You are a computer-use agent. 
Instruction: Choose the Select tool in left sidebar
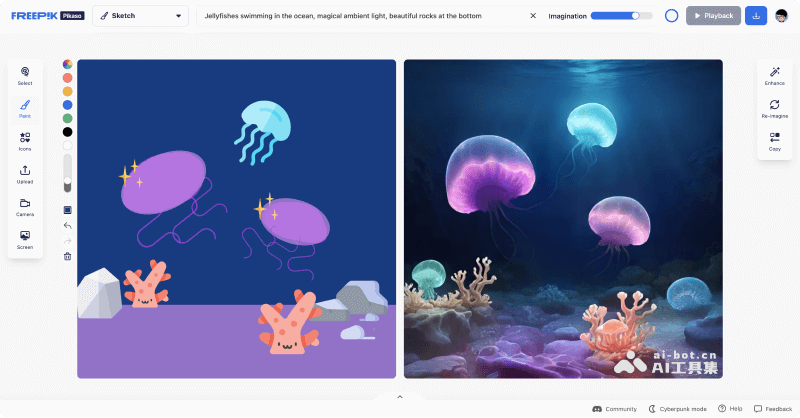point(25,75)
